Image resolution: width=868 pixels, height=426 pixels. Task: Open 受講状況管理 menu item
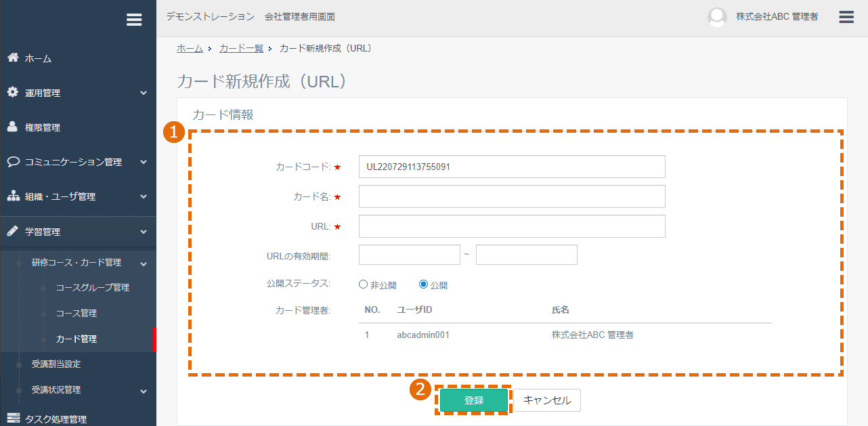click(x=56, y=389)
